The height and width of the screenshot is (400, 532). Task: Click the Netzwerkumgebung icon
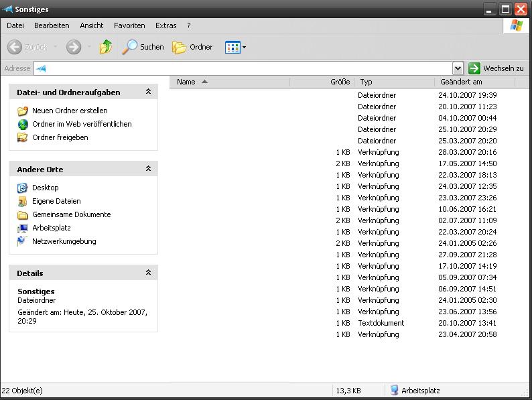point(23,241)
